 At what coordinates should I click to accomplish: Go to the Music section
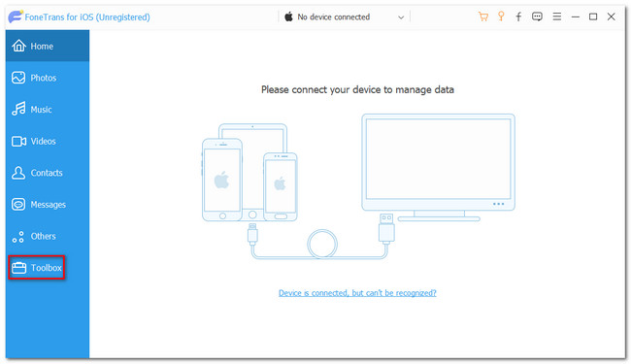tap(48, 110)
